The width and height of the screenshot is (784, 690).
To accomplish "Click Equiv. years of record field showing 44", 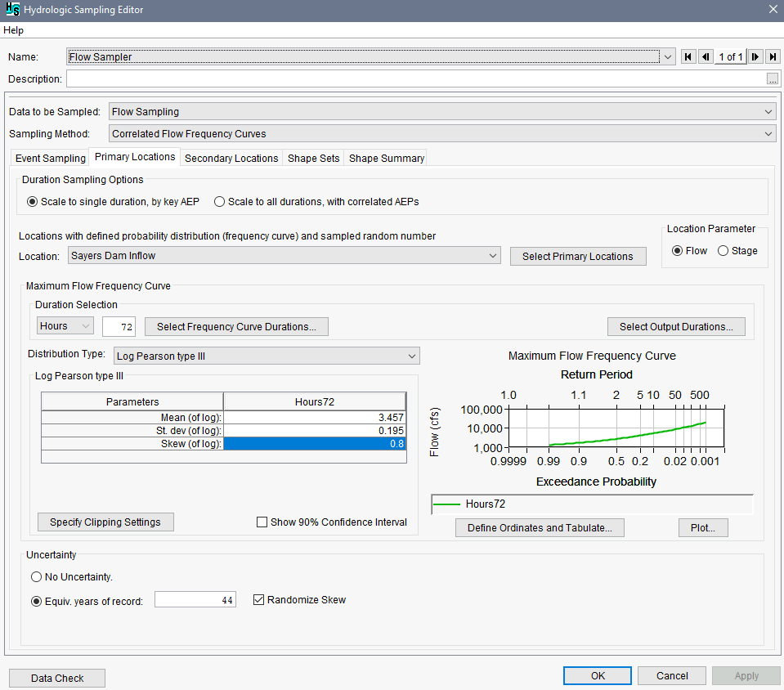I will point(195,599).
